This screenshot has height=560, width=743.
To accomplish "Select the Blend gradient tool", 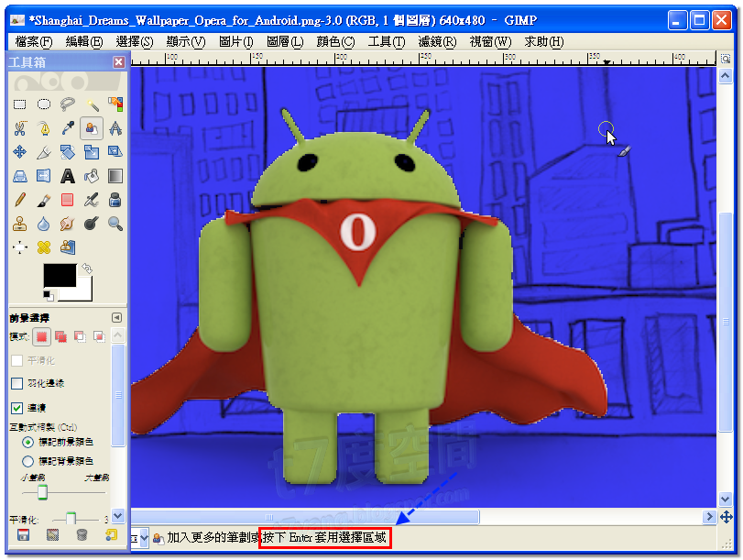I will click(115, 176).
